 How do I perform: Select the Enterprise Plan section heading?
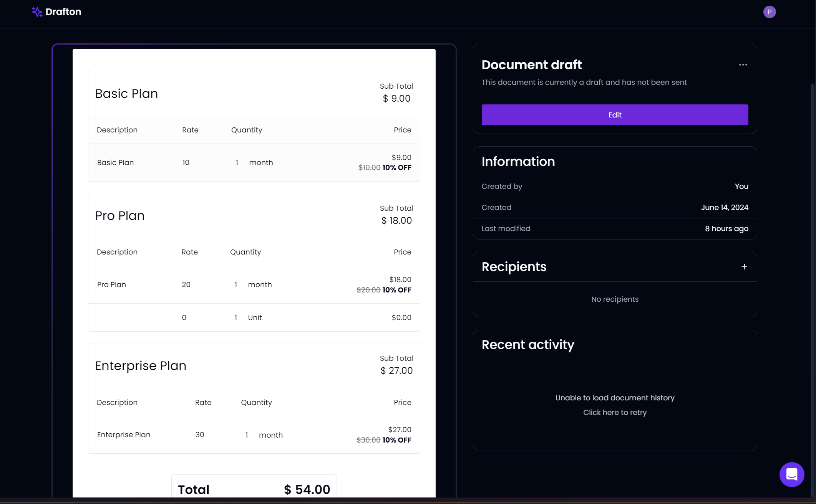(x=141, y=366)
